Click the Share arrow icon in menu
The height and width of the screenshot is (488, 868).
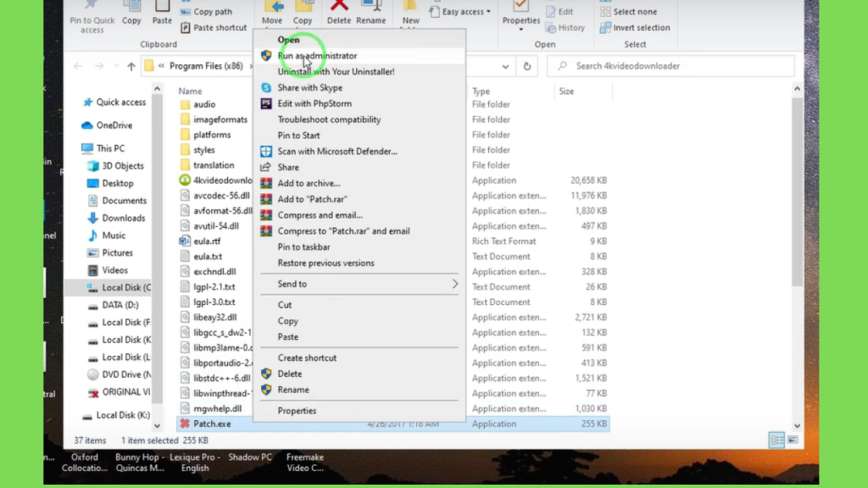(266, 167)
